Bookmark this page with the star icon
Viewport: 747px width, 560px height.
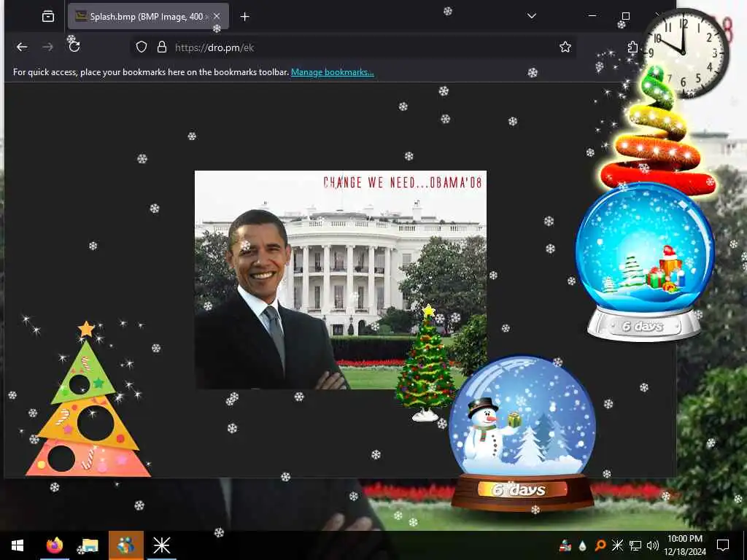tap(565, 47)
